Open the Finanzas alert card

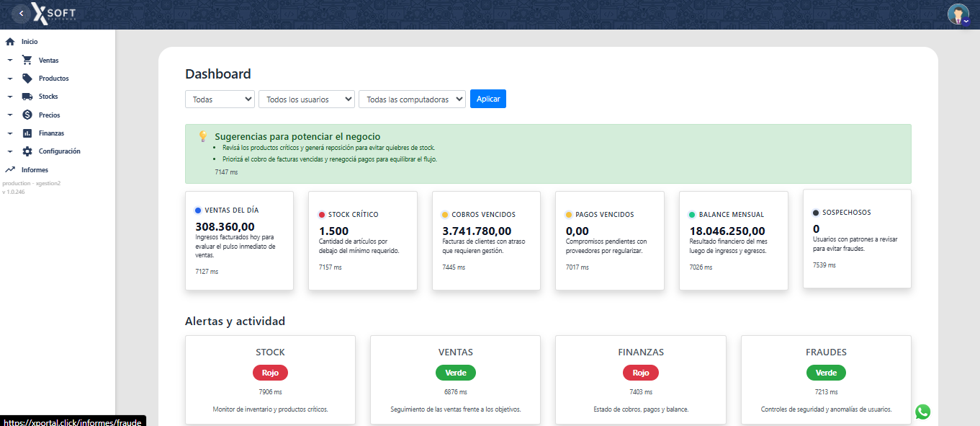pyautogui.click(x=641, y=380)
